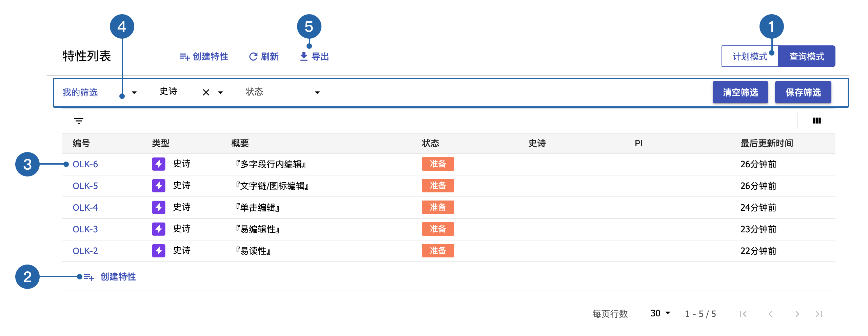Open the OLK-5 link
Viewport: 868px width, 336px height.
(85, 186)
